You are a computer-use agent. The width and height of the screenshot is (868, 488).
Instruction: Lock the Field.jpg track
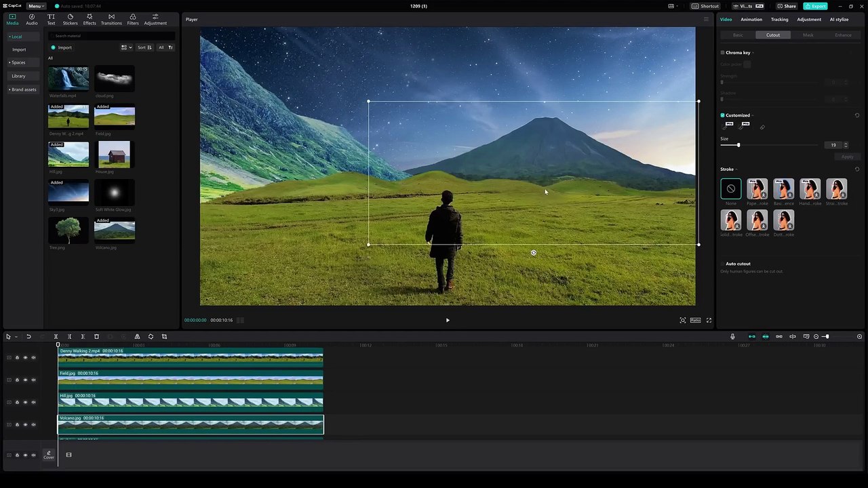[x=17, y=380]
